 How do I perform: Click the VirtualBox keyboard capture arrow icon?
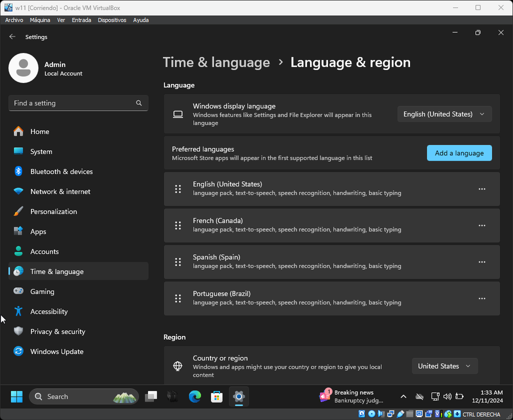pyautogui.click(x=457, y=414)
